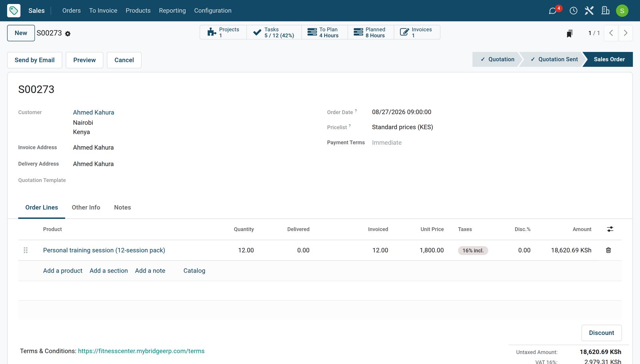Open customer Ahmed Kahura link

pos(94,112)
